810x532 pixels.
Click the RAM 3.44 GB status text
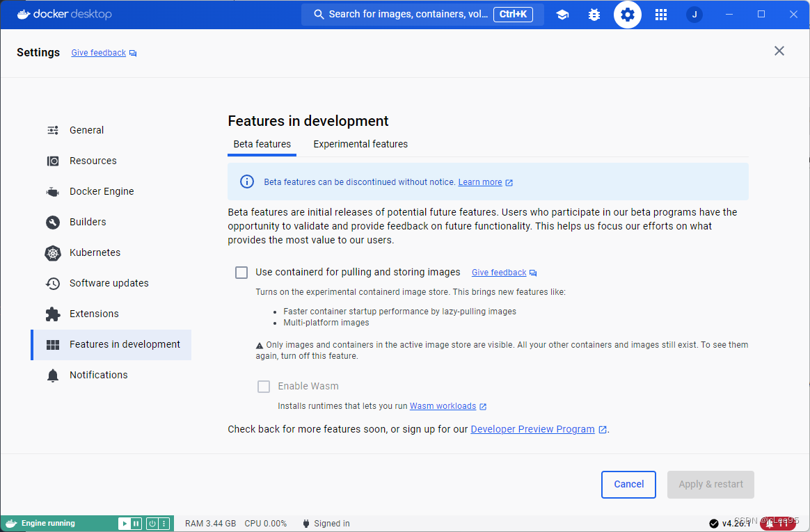click(x=211, y=523)
